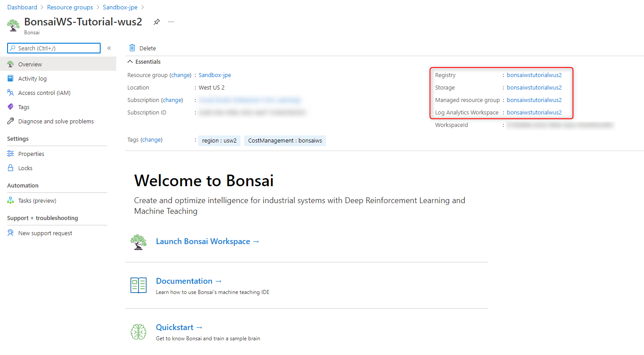The image size is (644, 355).
Task: Collapse the left sidebar with double chevron
Action: tap(109, 48)
